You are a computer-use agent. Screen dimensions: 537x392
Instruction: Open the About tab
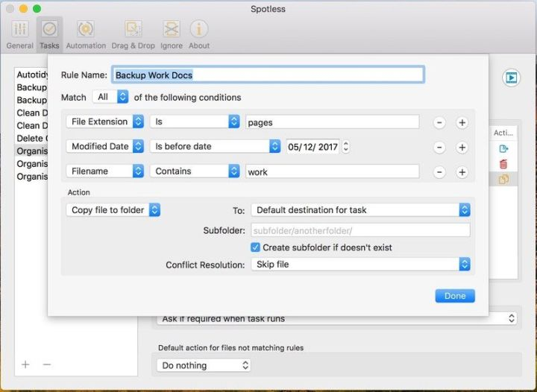click(x=199, y=35)
